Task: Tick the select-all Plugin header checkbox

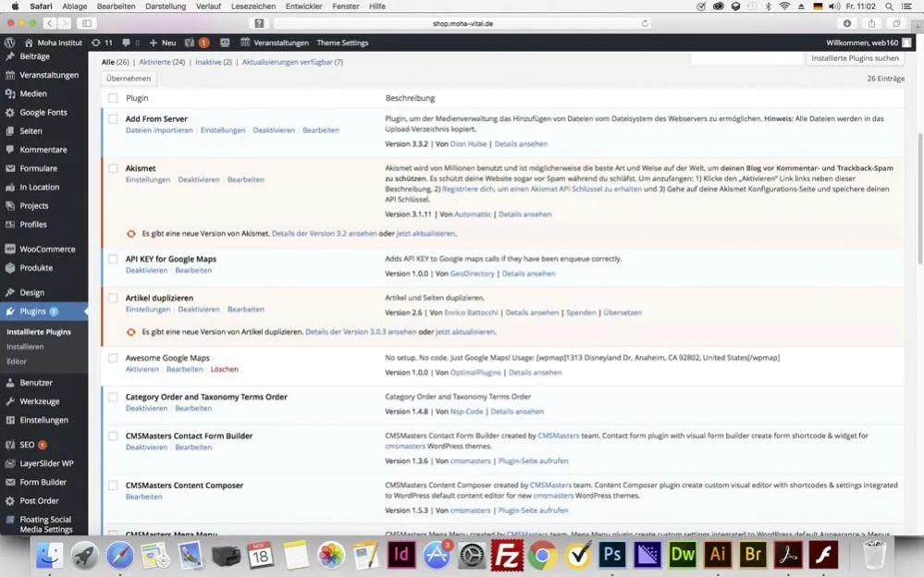Action: [x=113, y=98]
